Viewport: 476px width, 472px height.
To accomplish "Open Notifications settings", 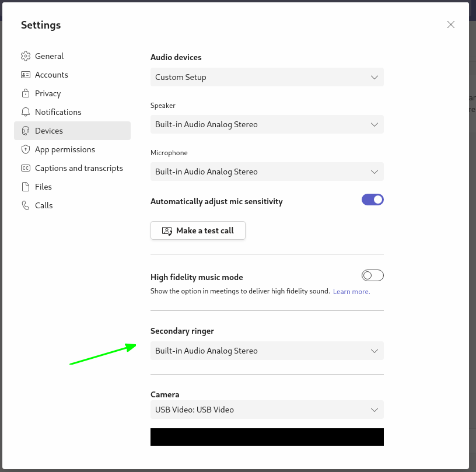I will click(72, 112).
